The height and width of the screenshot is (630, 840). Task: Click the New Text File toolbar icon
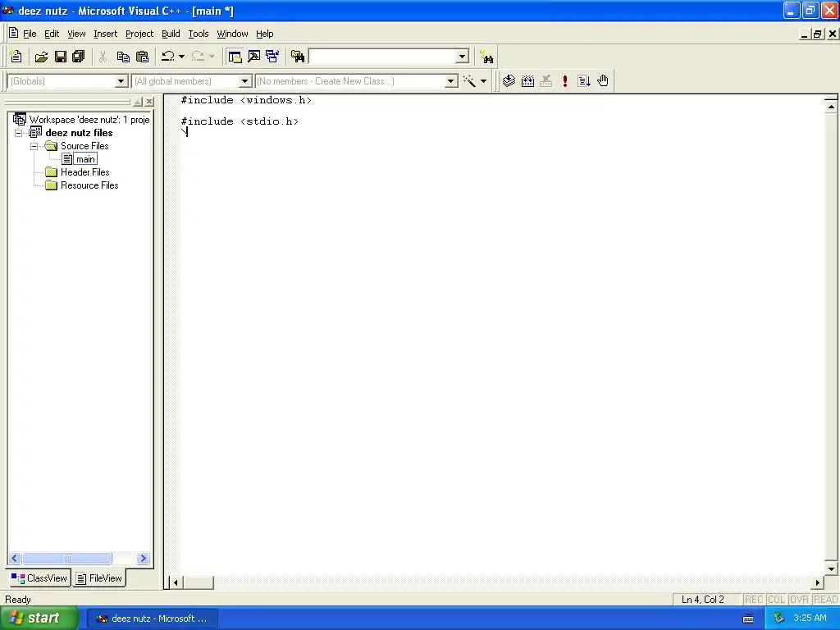click(16, 57)
